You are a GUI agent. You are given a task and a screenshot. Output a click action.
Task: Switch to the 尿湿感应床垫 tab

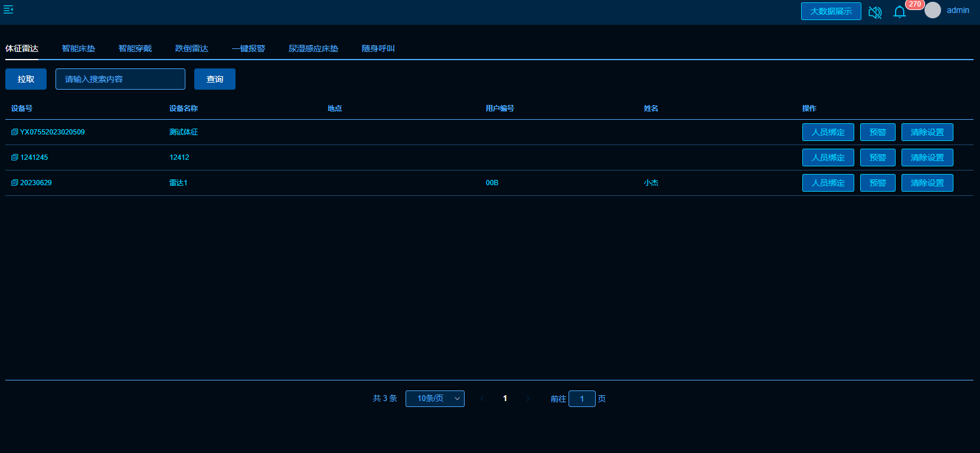pos(313,48)
